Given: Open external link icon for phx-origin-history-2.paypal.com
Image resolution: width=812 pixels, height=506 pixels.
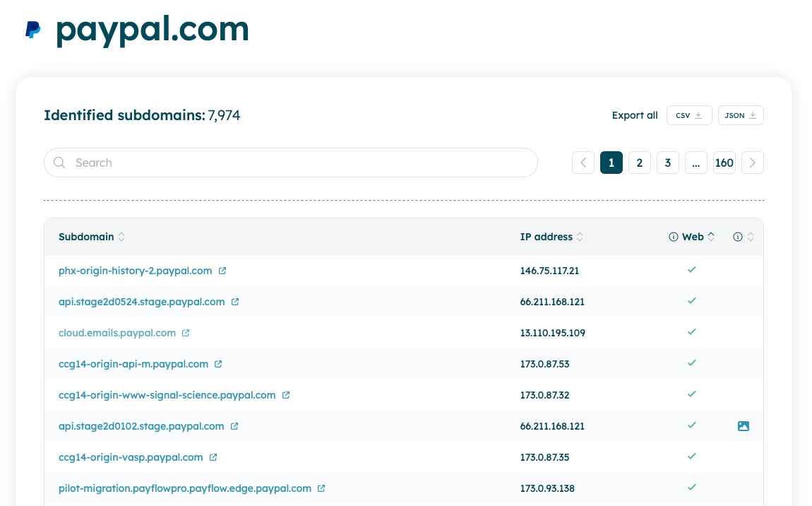Looking at the screenshot, I should [x=222, y=271].
